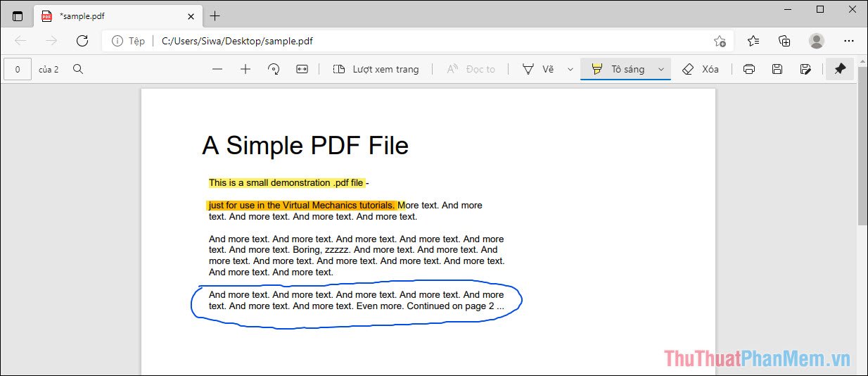Image resolution: width=868 pixels, height=376 pixels.
Task: View site information icon beside Tệp
Action: coord(117,41)
